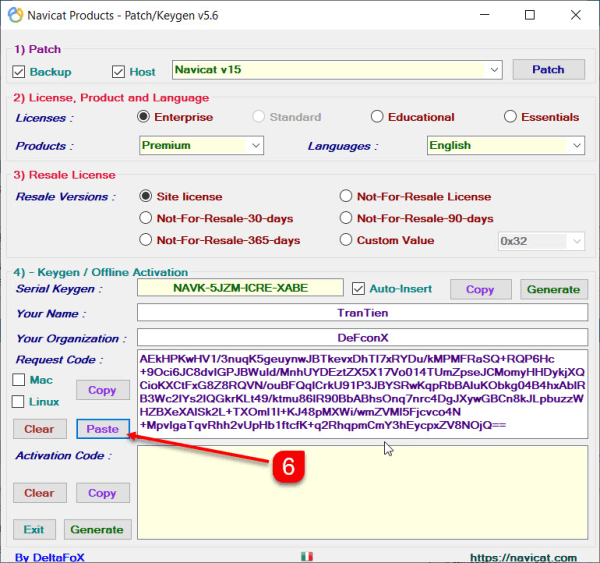Click the Exit button
Viewport: 600px width, 563px height.
tap(34, 529)
